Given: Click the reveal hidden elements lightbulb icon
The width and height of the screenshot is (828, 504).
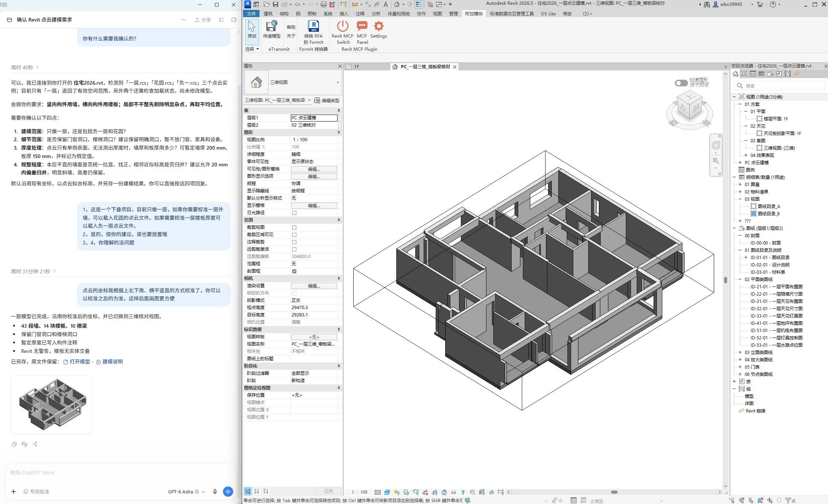Looking at the screenshot, I should (463, 492).
